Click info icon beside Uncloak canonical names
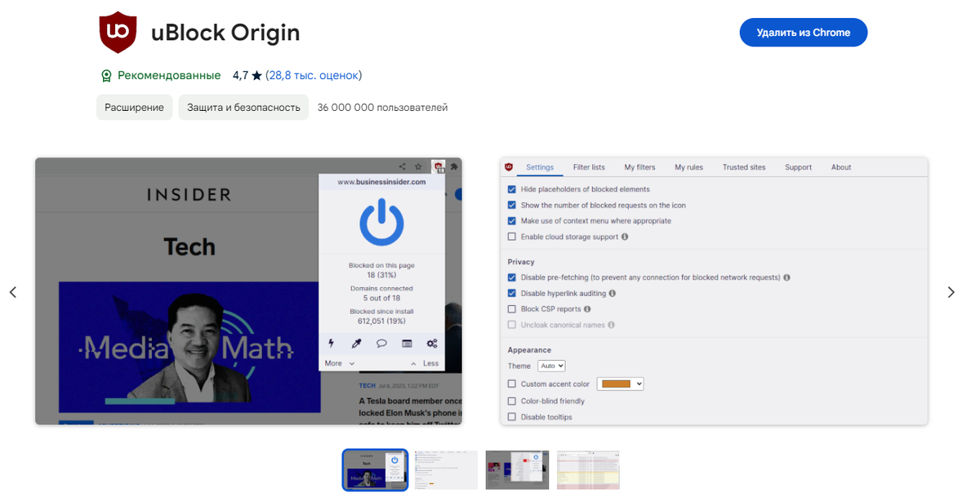 pos(611,325)
